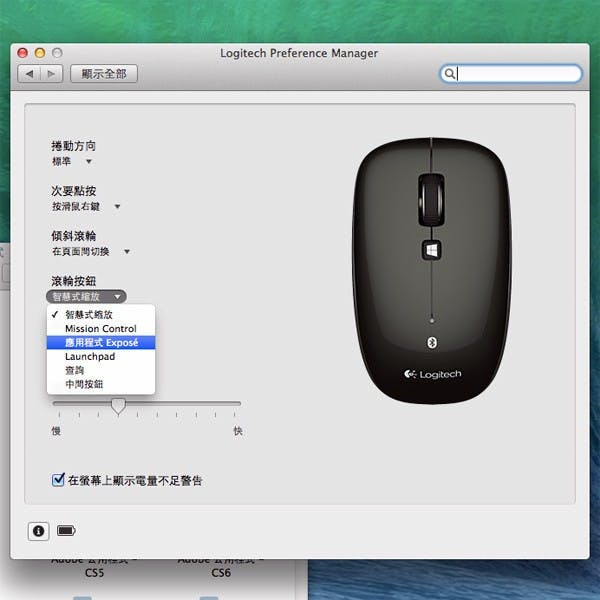The width and height of the screenshot is (600, 600).
Task: Open the device info button
Action: click(x=38, y=531)
